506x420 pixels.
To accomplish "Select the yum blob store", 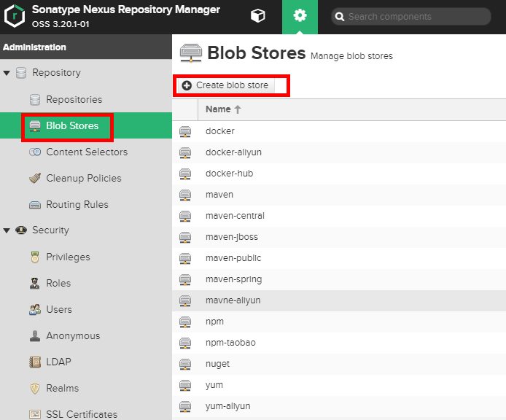I will point(339,385).
